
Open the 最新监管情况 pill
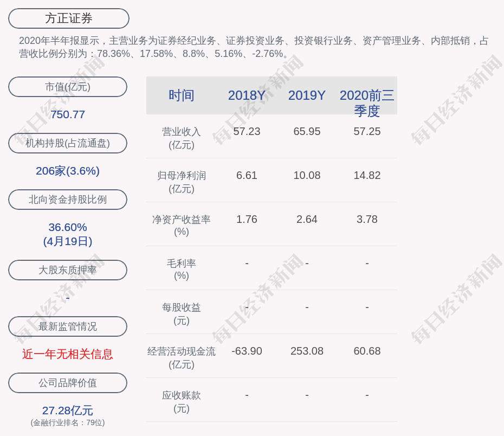[68, 326]
